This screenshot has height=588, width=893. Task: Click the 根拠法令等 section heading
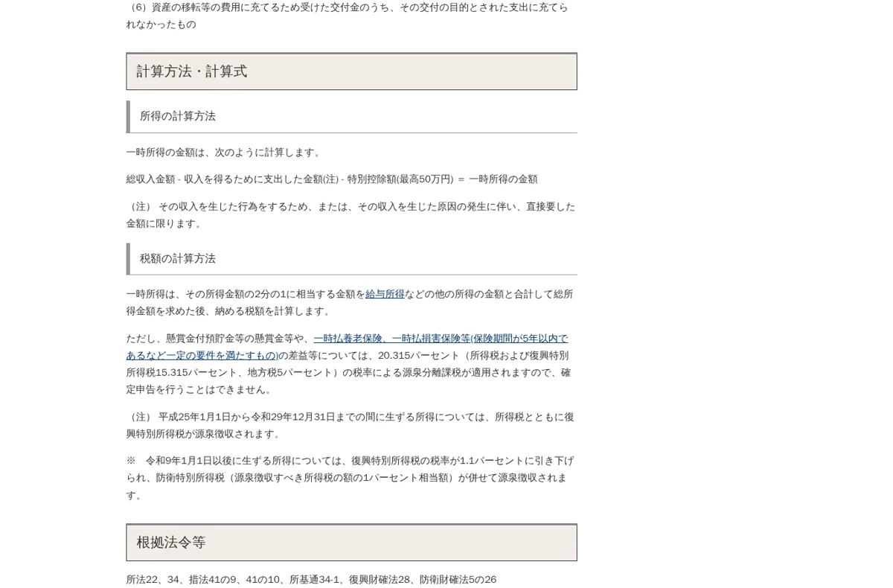[351, 543]
